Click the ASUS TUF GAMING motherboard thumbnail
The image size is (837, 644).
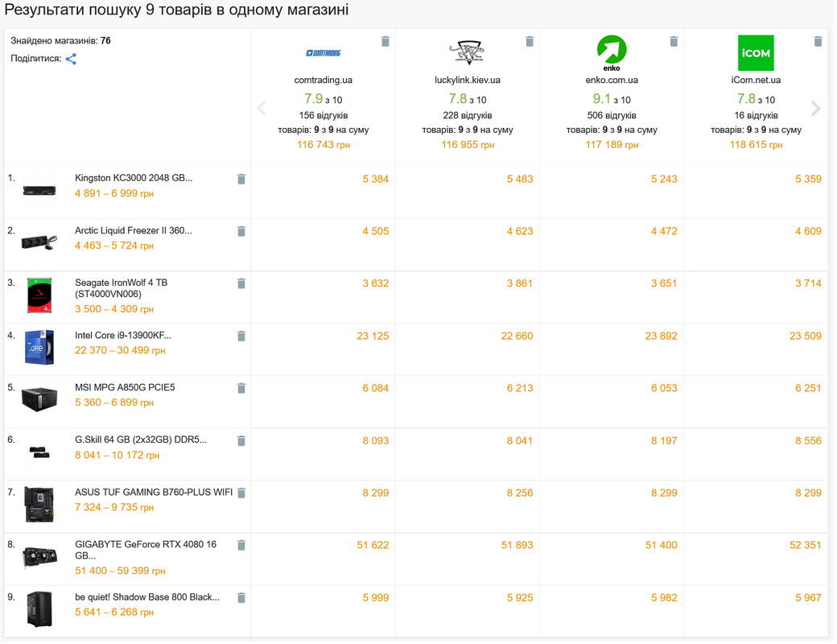[39, 505]
